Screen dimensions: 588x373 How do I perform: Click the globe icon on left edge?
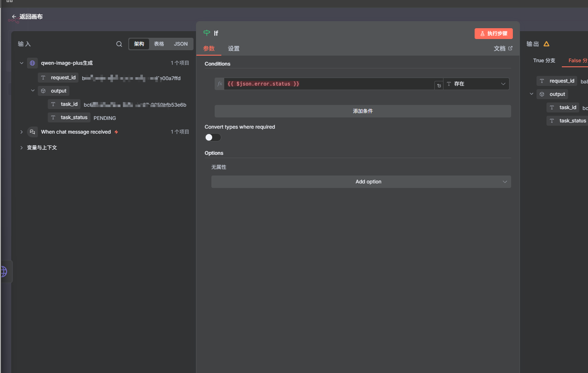click(4, 272)
